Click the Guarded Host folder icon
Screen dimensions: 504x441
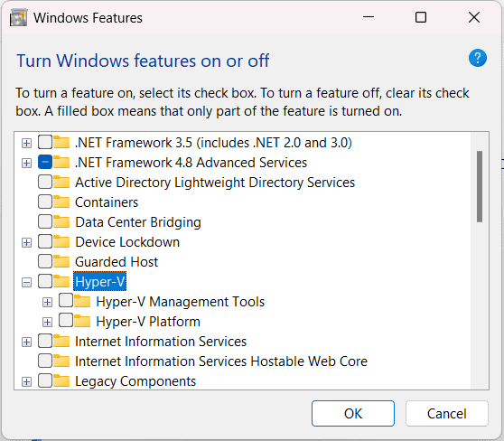point(61,262)
